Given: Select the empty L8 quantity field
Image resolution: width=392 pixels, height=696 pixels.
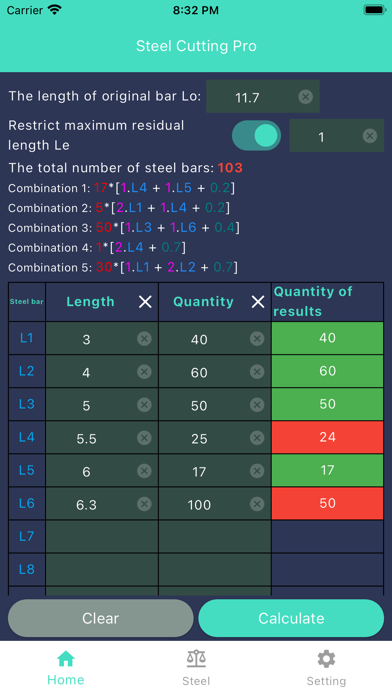Looking at the screenshot, I should pyautogui.click(x=215, y=569).
